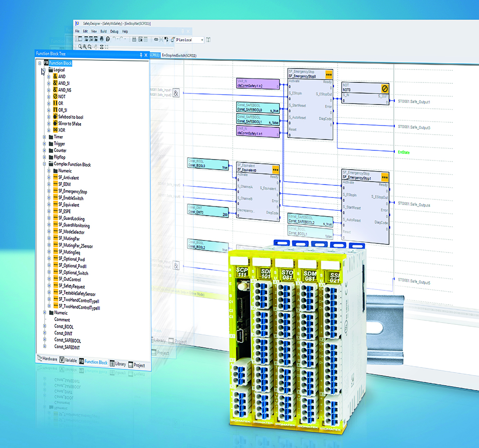Select the AND ampersand block icon

[x=55, y=76]
